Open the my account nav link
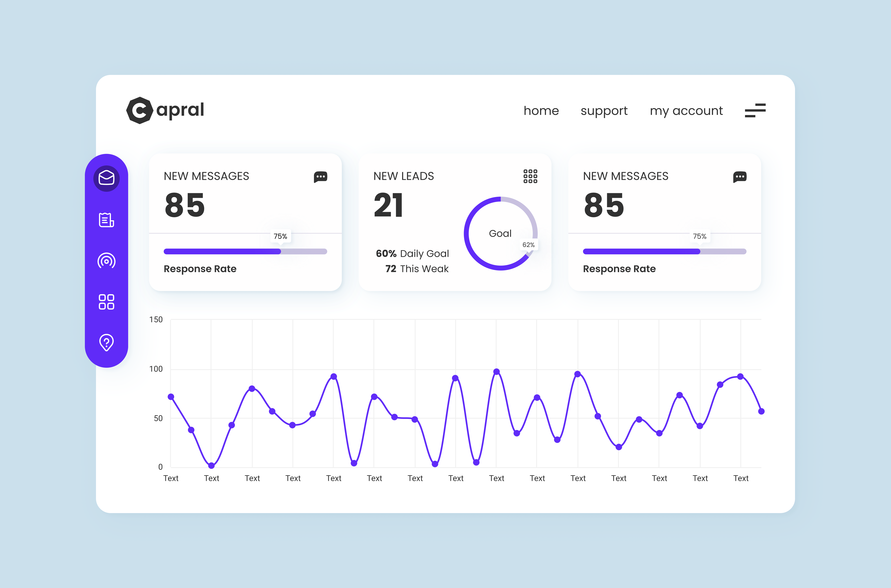 [686, 111]
